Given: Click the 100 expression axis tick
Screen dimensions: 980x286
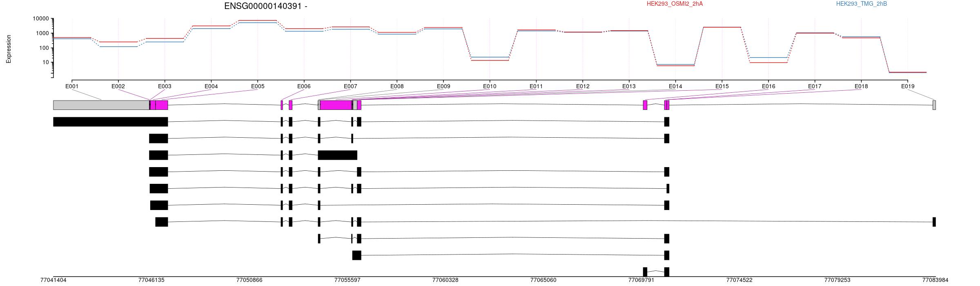Looking at the screenshot, I should pyautogui.click(x=44, y=48).
